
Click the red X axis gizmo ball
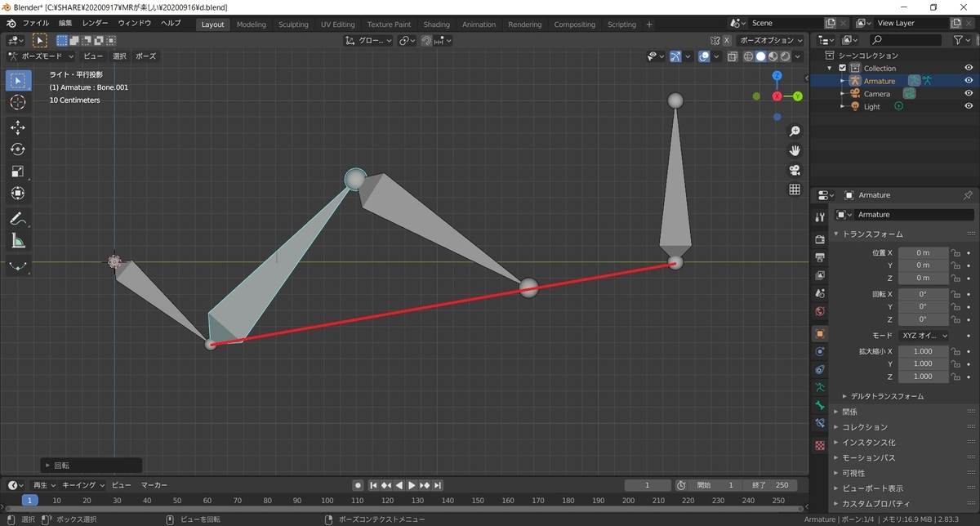tap(777, 96)
